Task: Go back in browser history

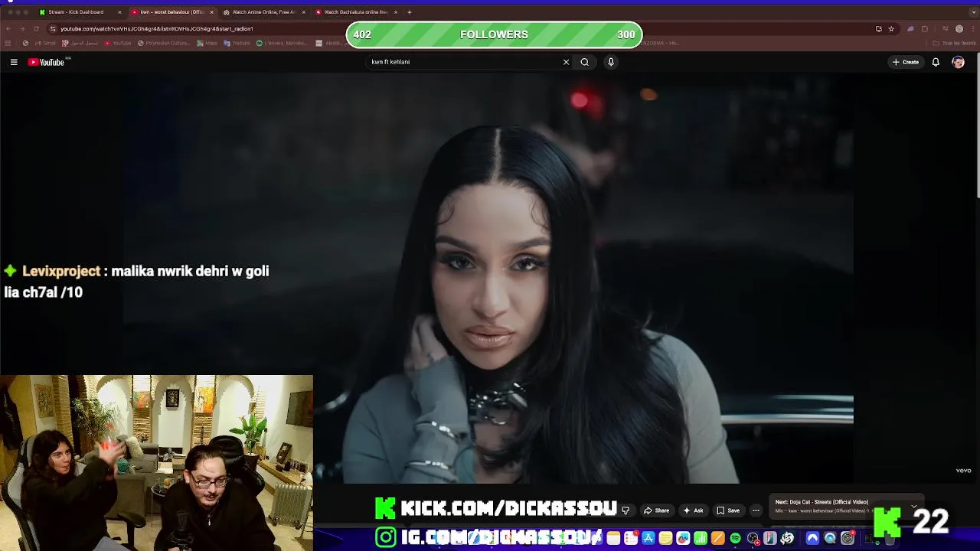Action: 8,29
